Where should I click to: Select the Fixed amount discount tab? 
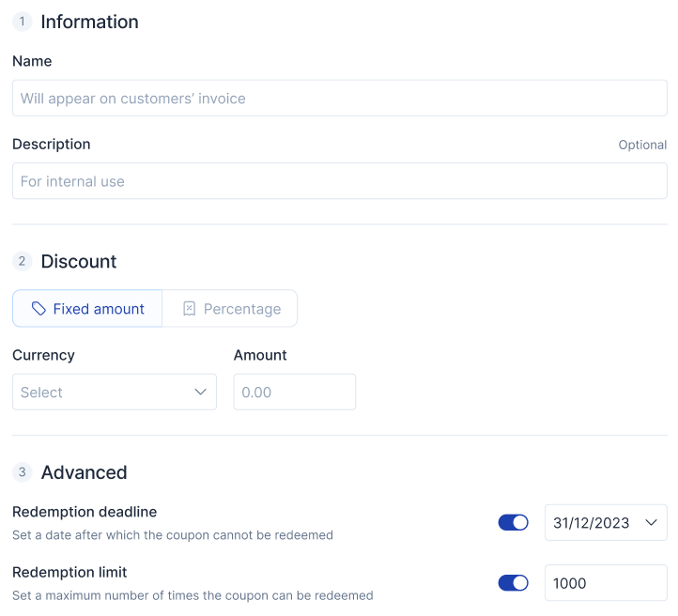tap(87, 309)
